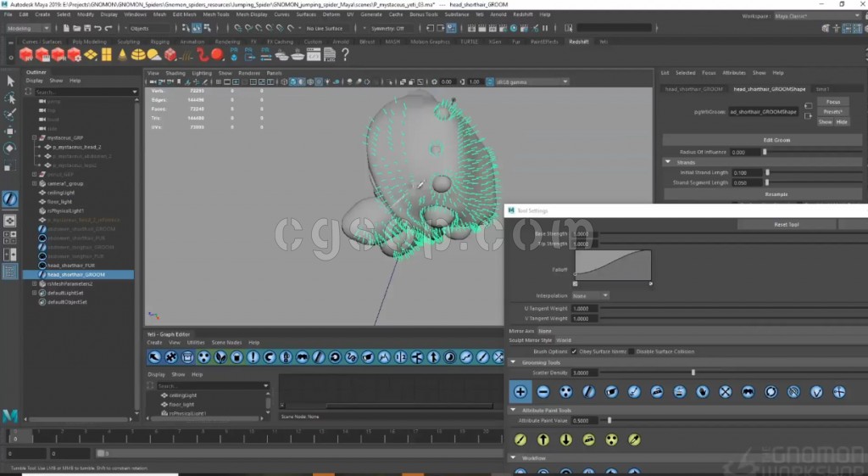Select head_shorthair_FUR in the Outliner
Screen dimensions: 868x476
point(71,266)
